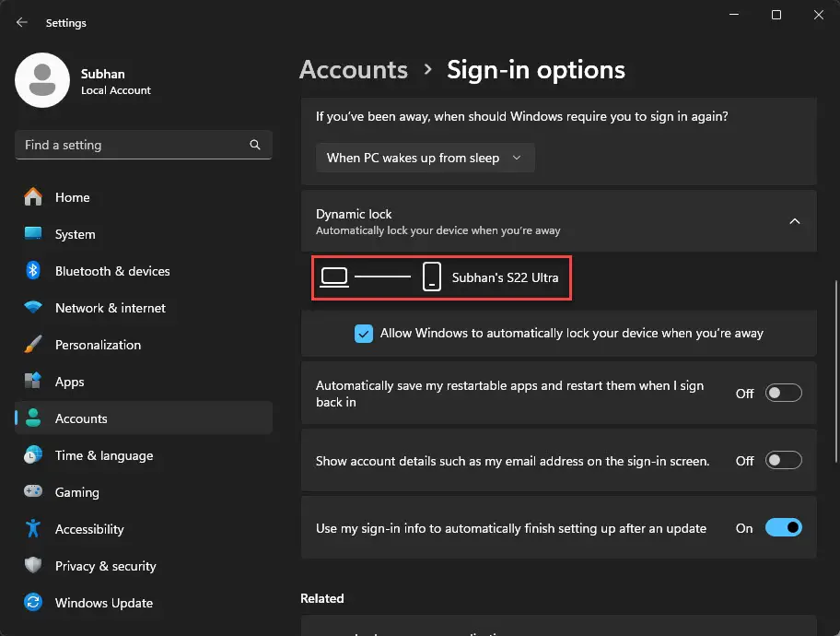Select Network & internet category
Viewport: 840px width, 636px height.
(x=144, y=308)
